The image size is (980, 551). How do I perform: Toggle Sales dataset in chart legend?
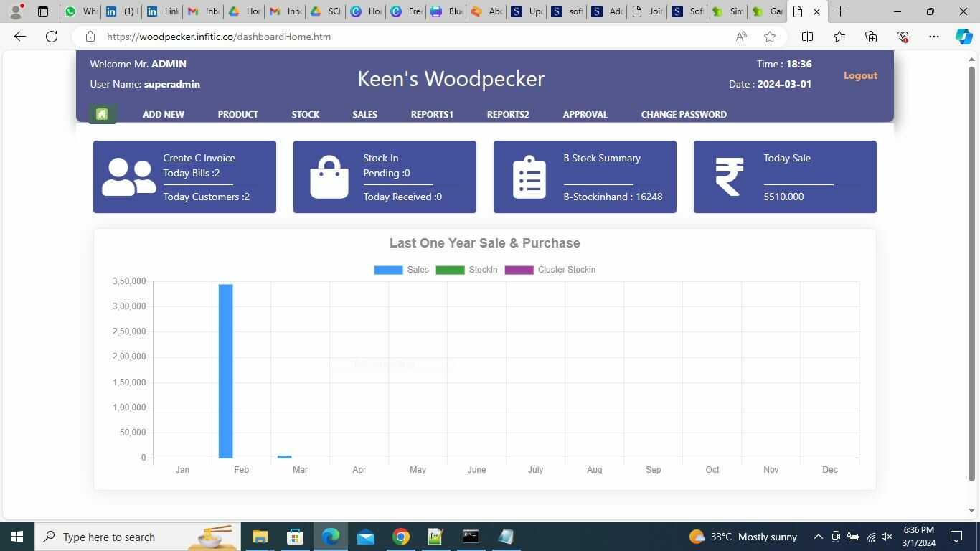401,270
